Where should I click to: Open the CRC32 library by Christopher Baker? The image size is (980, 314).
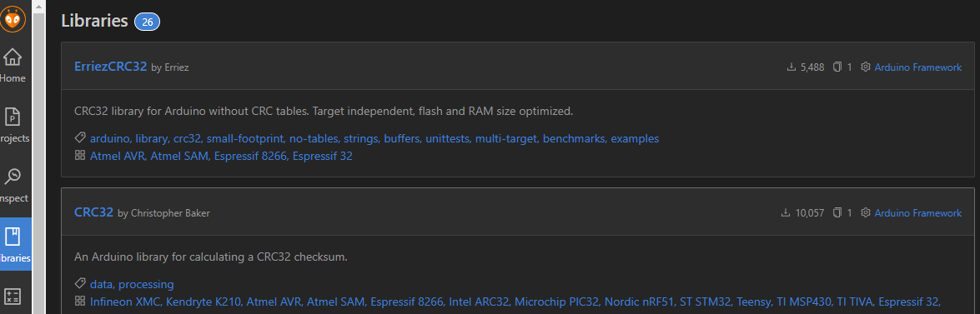coord(93,212)
